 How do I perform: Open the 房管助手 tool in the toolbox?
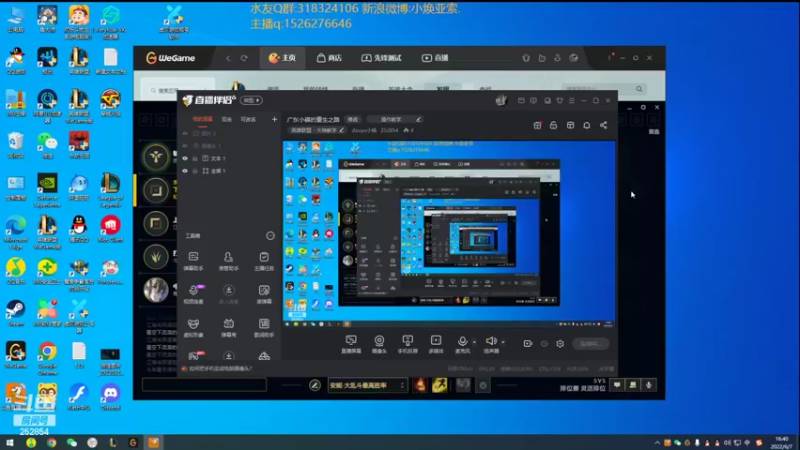pyautogui.click(x=229, y=260)
